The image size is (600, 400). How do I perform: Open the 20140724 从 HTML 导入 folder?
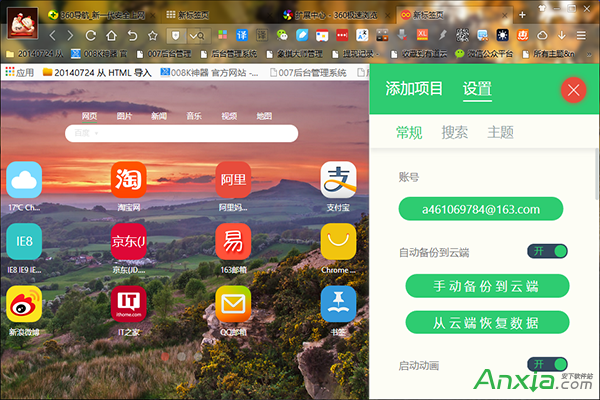pos(97,72)
